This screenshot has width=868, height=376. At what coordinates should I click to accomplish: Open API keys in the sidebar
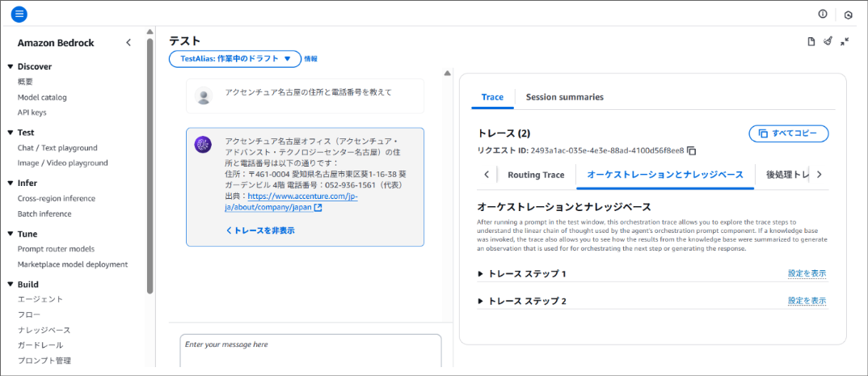click(x=32, y=112)
